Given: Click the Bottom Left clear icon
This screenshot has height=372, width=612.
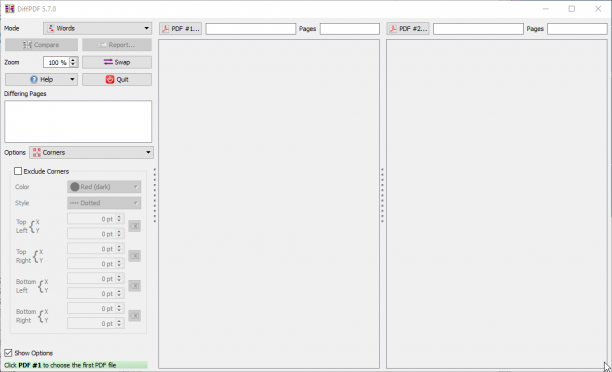Looking at the screenshot, I should pos(135,286).
